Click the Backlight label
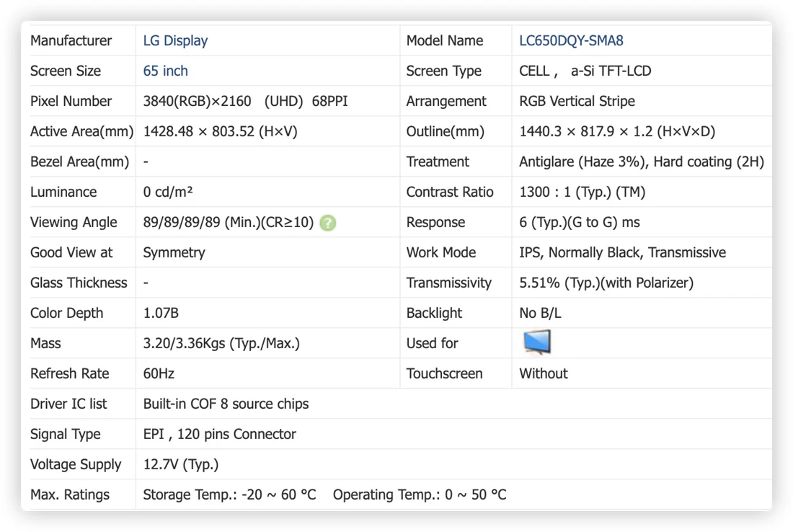This screenshot has height=532, width=793. click(x=434, y=313)
